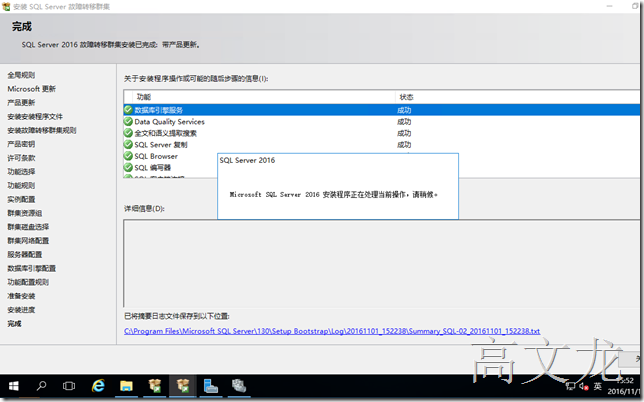Open Server Manager from the taskbar
644x402 pixels.
click(210, 386)
